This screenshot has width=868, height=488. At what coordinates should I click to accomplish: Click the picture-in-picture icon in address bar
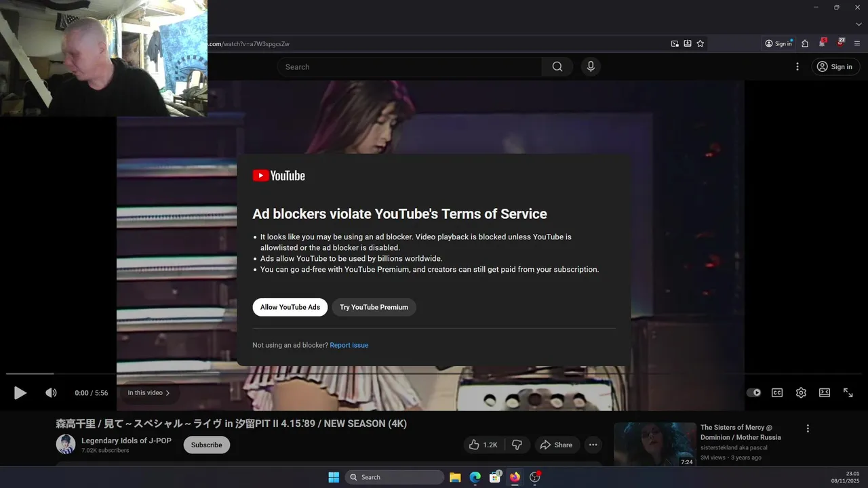(675, 43)
